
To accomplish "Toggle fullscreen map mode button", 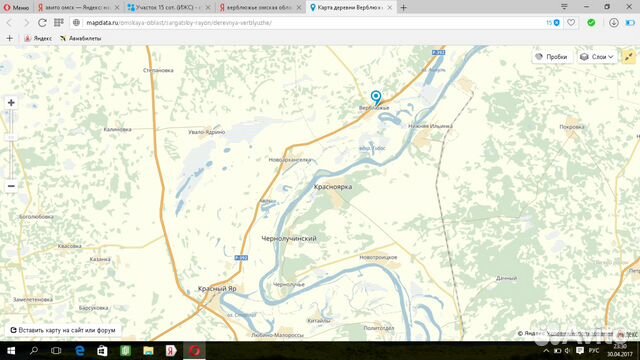I will pyautogui.click(x=629, y=57).
